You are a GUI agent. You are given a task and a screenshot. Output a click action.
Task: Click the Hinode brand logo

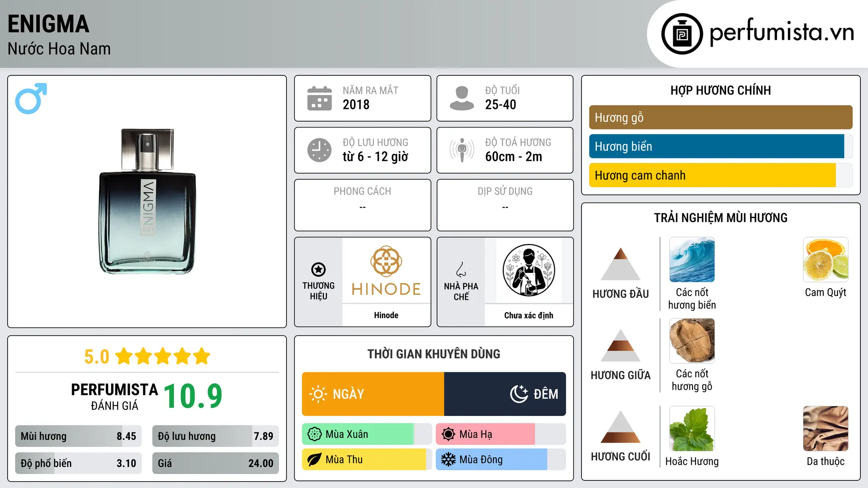386,270
